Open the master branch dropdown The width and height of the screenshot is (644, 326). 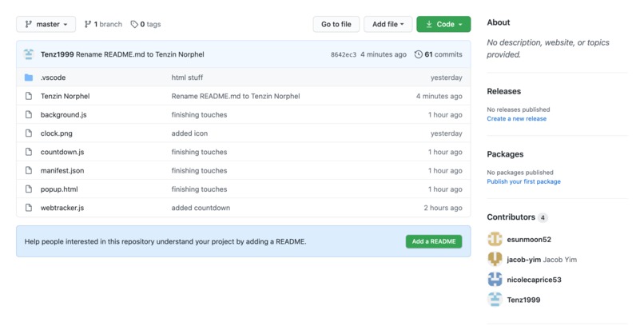pyautogui.click(x=46, y=24)
